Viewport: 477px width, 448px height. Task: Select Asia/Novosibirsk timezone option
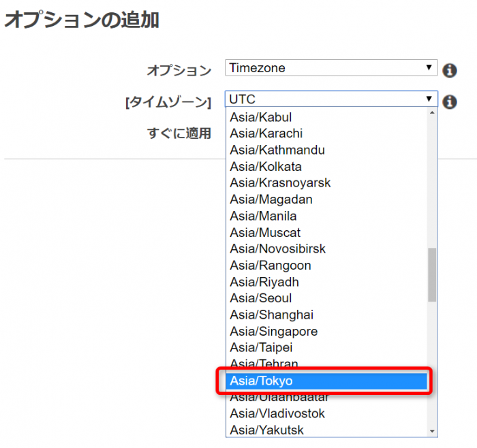tap(326, 249)
